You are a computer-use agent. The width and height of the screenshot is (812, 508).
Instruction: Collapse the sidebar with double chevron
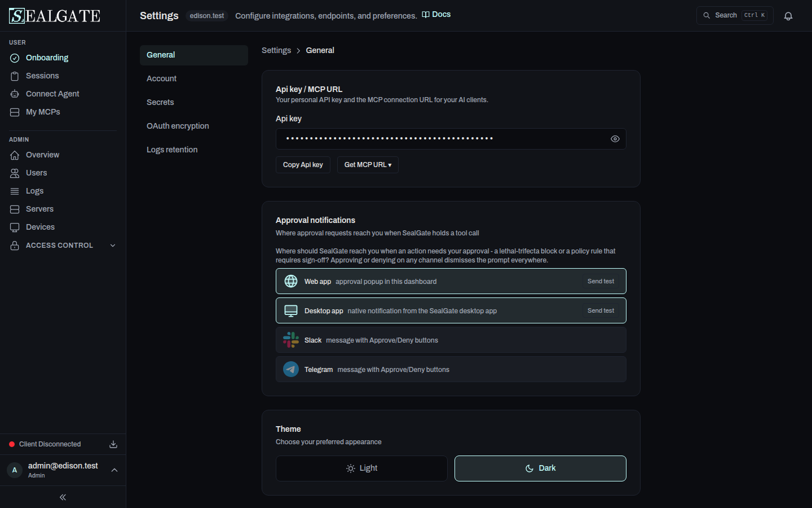click(63, 497)
